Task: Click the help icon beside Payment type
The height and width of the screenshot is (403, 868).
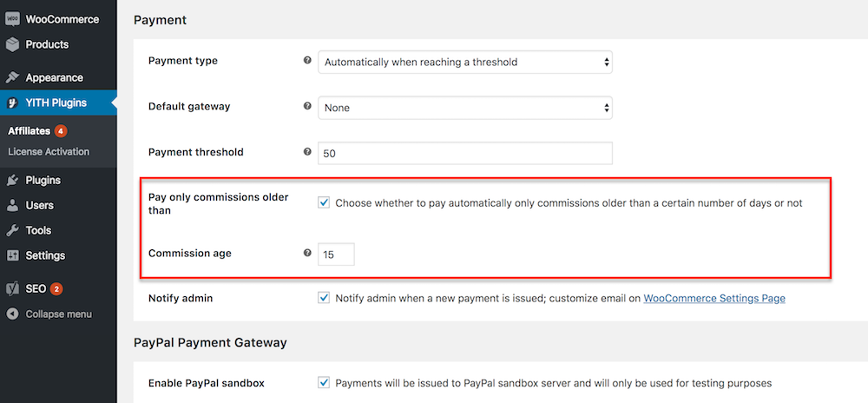Action: (307, 61)
